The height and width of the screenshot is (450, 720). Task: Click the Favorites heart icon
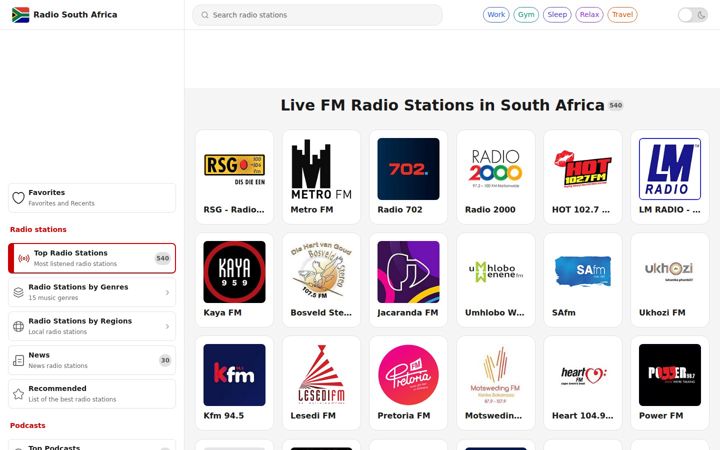(18, 198)
